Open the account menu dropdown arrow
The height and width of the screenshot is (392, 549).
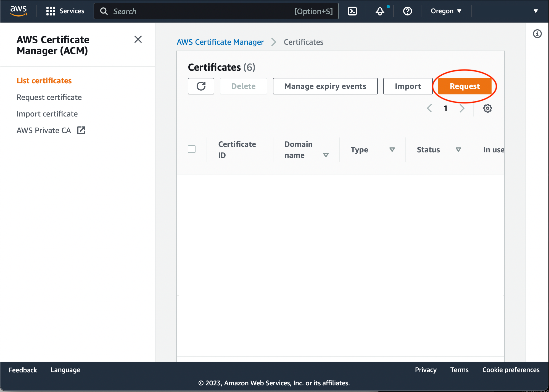pos(536,11)
